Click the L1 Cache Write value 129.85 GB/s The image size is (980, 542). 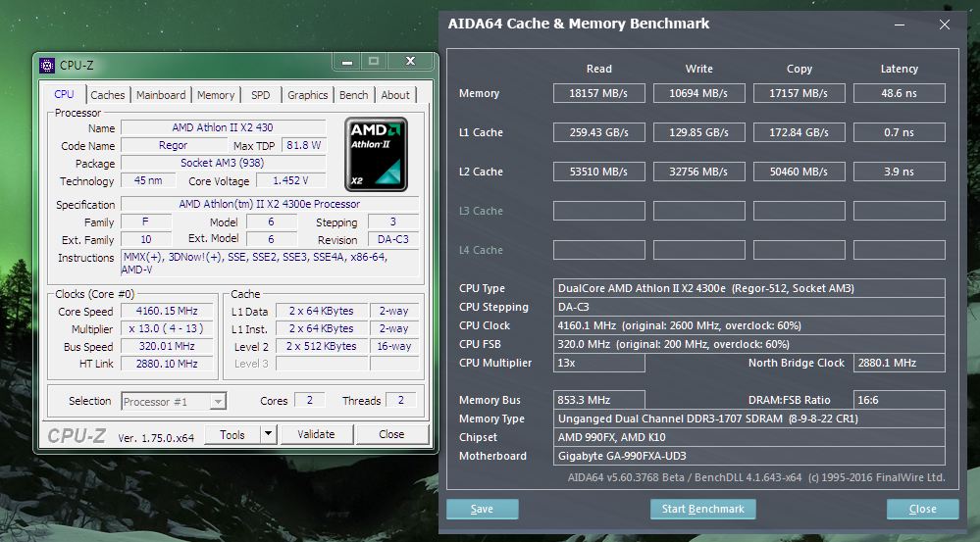point(698,132)
